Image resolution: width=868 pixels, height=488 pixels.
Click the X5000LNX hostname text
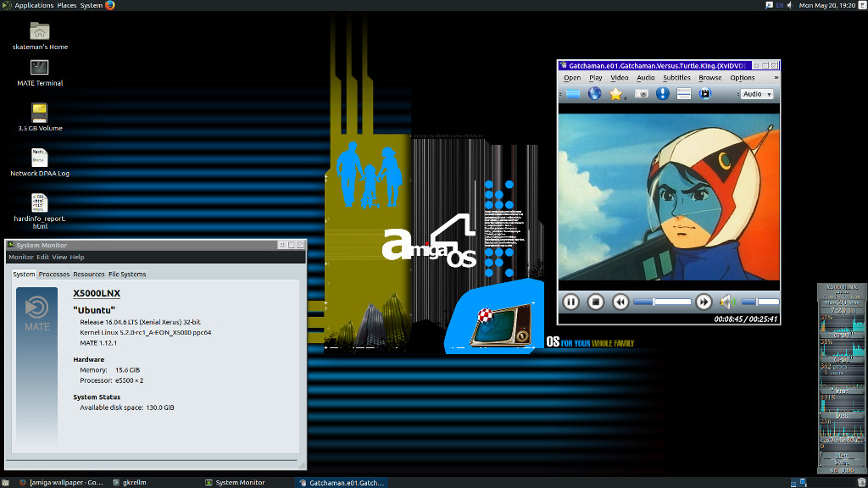[x=97, y=293]
